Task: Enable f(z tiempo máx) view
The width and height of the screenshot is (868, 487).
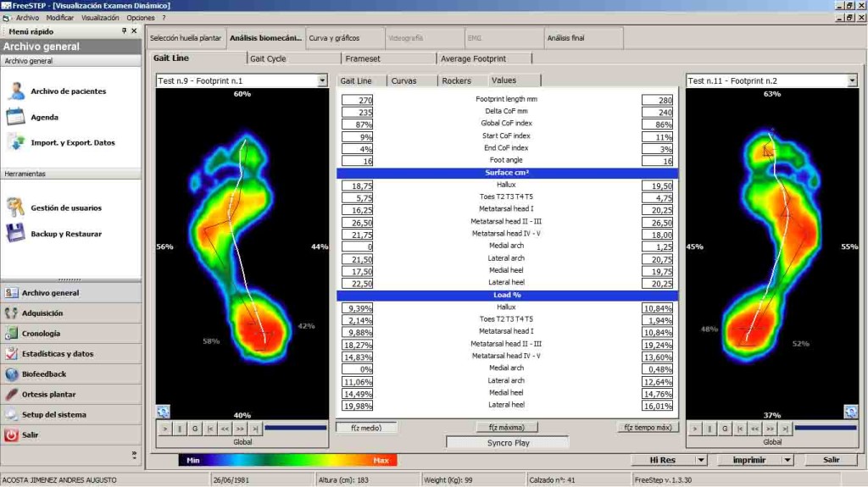Action: tap(647, 428)
